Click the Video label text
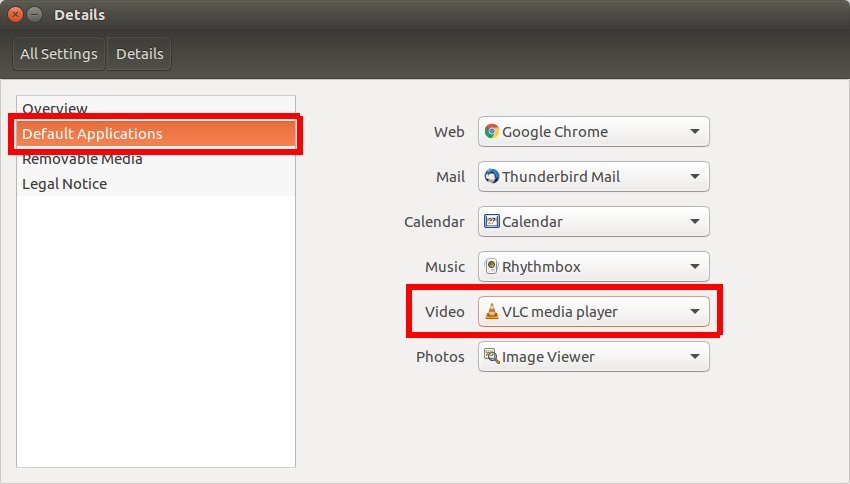The height and width of the screenshot is (484, 850). point(445,312)
